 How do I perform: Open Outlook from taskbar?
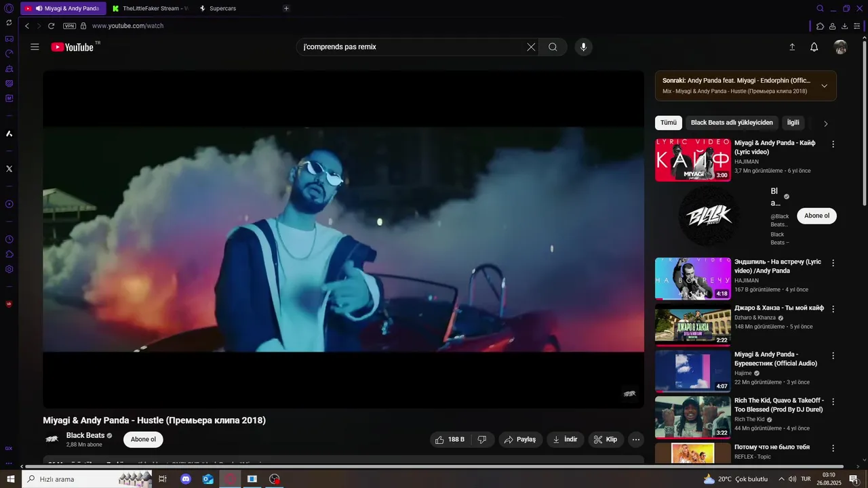coord(208,479)
